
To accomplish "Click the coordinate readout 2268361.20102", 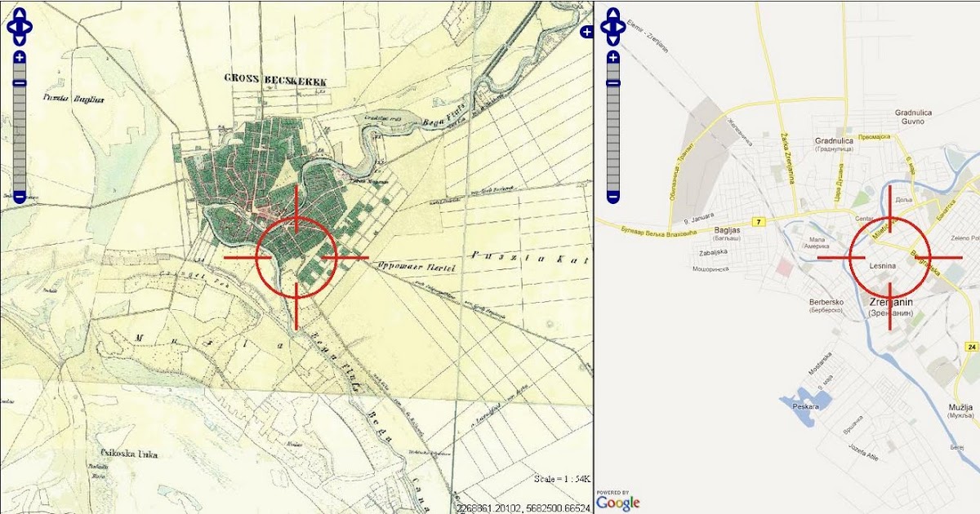I will (488, 508).
